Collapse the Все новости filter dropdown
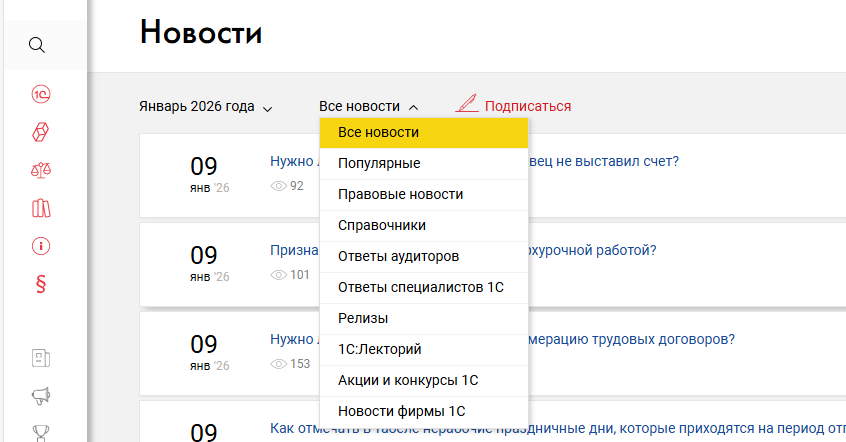Image resolution: width=846 pixels, height=442 pixels. [x=368, y=106]
